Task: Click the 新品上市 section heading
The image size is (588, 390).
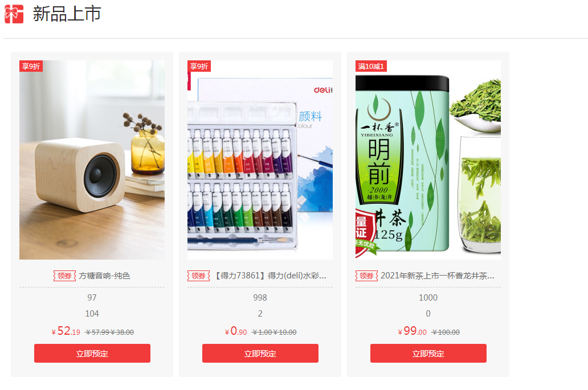Action: (x=67, y=14)
